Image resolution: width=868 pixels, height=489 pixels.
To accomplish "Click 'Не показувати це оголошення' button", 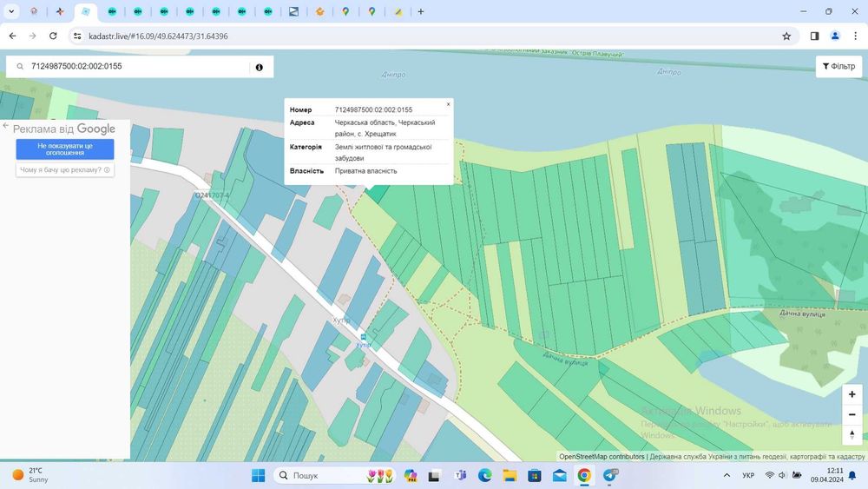I will (65, 149).
